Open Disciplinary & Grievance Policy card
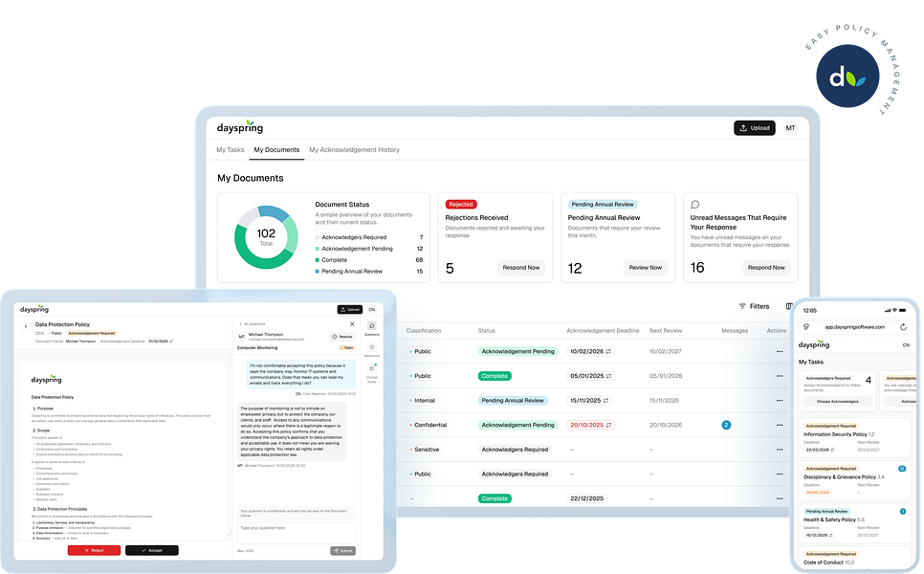Image resolution: width=924 pixels, height=574 pixels. 854,481
